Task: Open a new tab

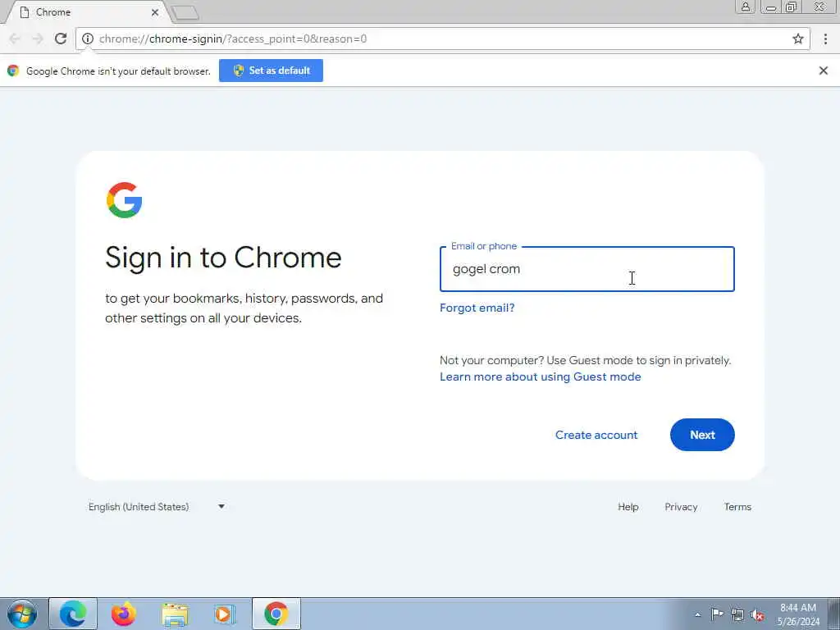Action: [x=185, y=13]
